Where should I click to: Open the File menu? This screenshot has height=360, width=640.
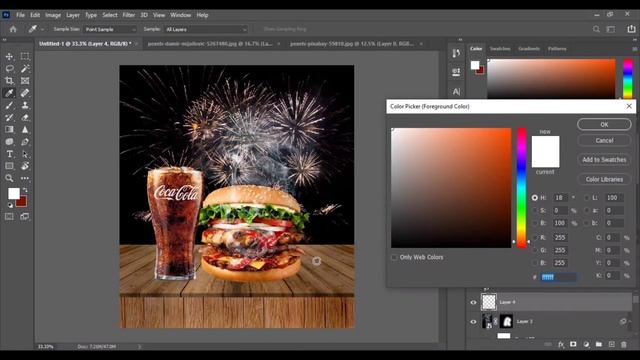coord(20,15)
